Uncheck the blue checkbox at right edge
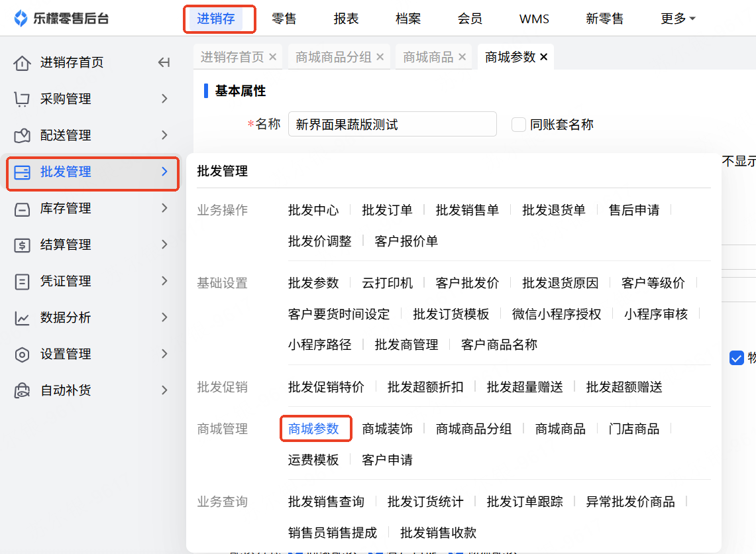This screenshot has width=756, height=554. coord(736,358)
